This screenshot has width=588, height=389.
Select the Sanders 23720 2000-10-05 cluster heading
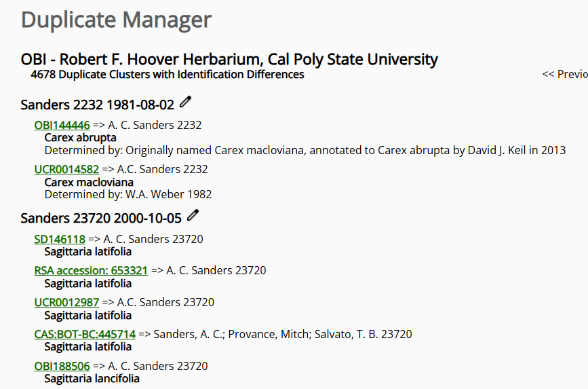tap(101, 218)
